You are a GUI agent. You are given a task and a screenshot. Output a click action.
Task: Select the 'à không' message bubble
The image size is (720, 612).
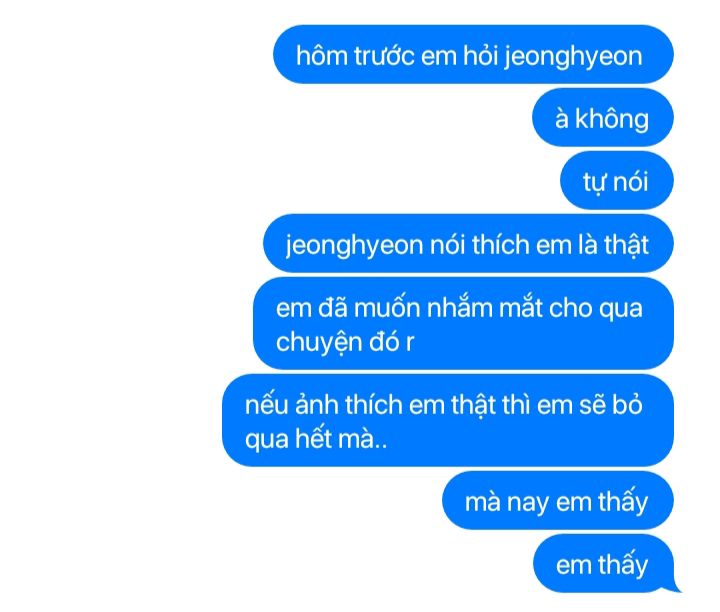(x=602, y=118)
